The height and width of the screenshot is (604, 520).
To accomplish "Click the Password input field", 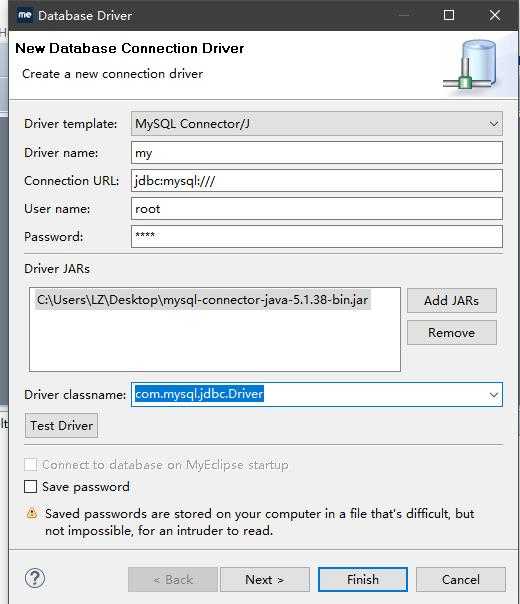I will 317,237.
